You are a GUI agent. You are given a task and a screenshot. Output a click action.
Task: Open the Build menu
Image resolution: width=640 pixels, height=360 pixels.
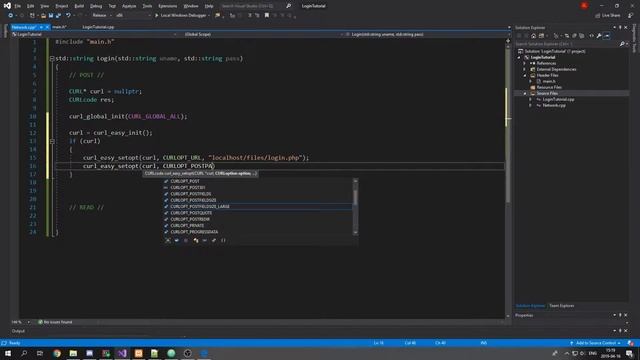tap(79, 6)
